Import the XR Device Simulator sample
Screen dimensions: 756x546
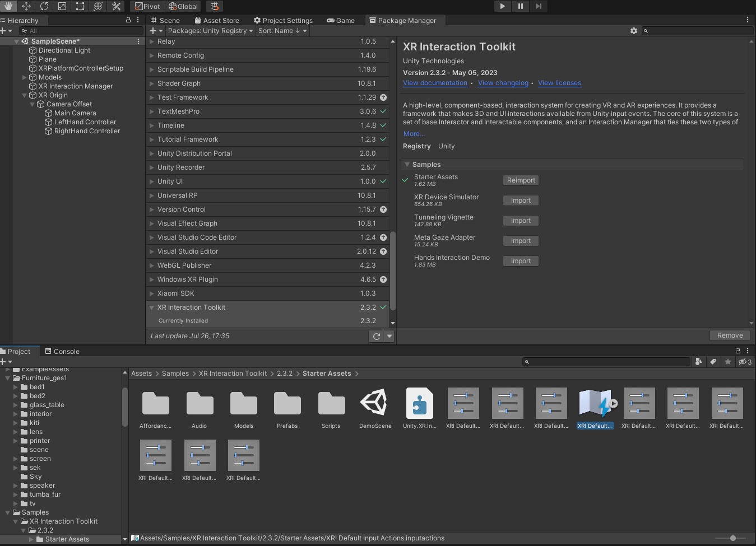[x=521, y=200]
